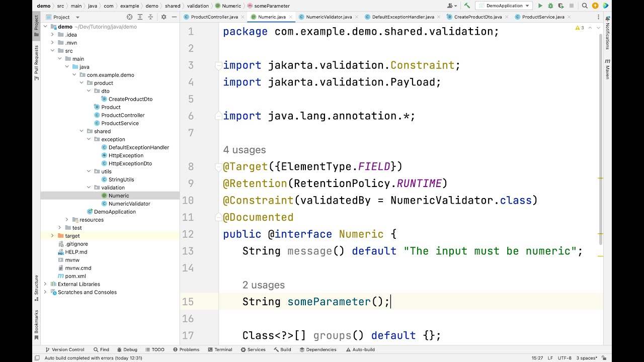Click the Stop square icon
The image size is (644, 362).
572,6
